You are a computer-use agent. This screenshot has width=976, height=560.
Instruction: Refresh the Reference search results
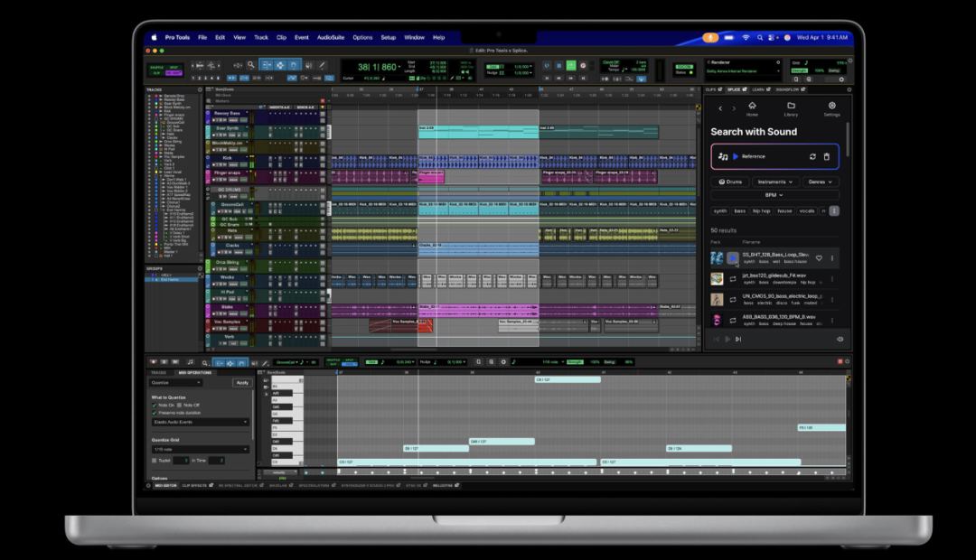click(812, 156)
